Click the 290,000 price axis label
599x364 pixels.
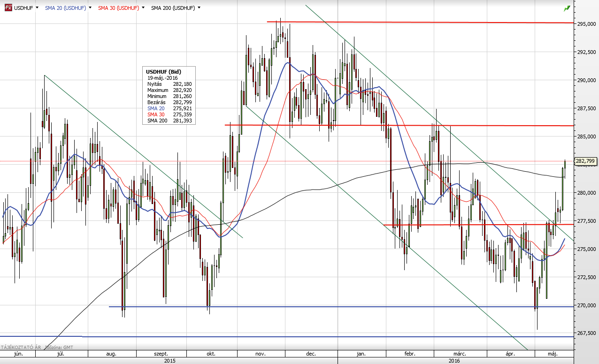point(586,80)
